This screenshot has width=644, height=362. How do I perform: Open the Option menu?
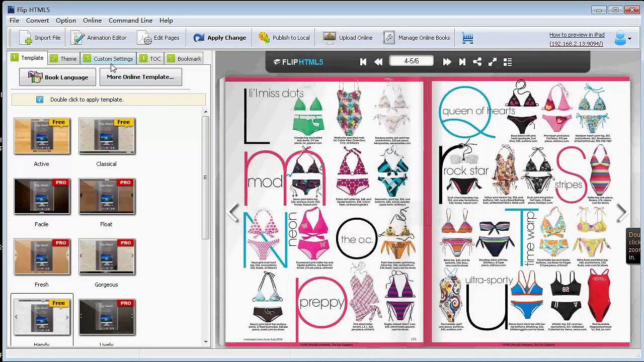66,21
